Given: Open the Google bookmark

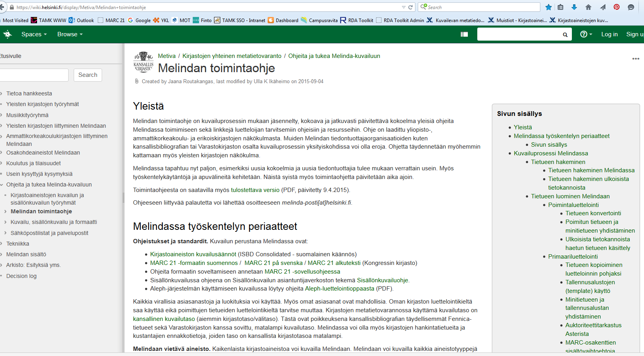Looking at the screenshot, I should point(139,20).
